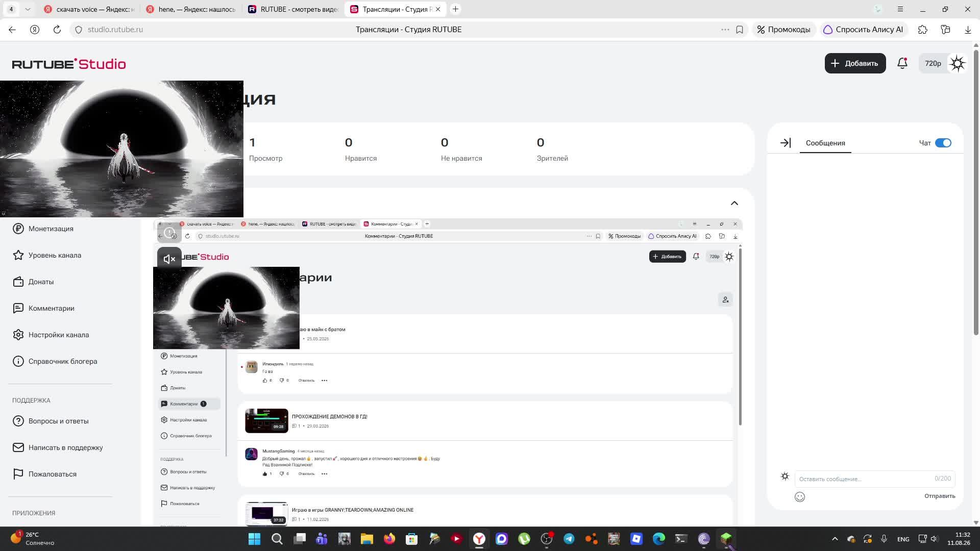Click the floating stream preview video
Image resolution: width=980 pixels, height=551 pixels.
[x=121, y=149]
